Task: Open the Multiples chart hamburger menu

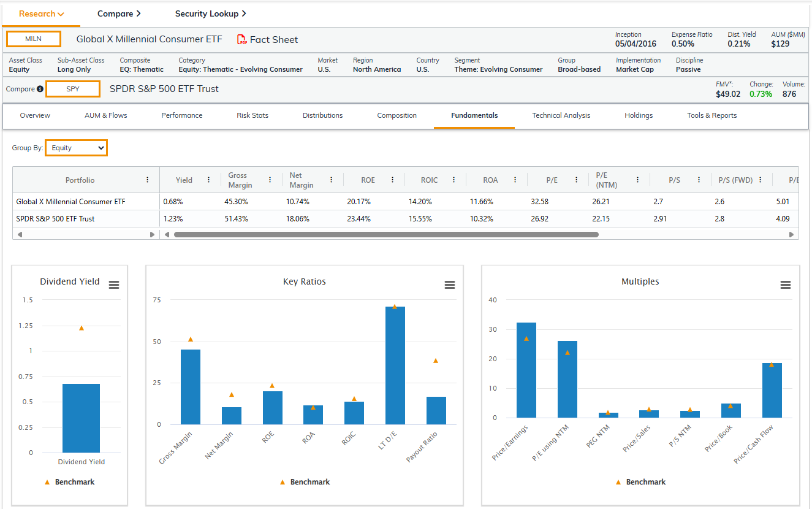Action: [786, 285]
